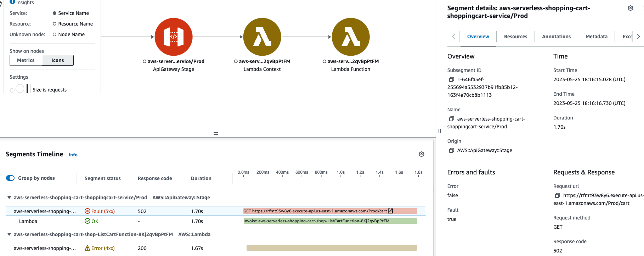
Task: Click the tan Error (4xx) timeline bar
Action: pos(332,248)
